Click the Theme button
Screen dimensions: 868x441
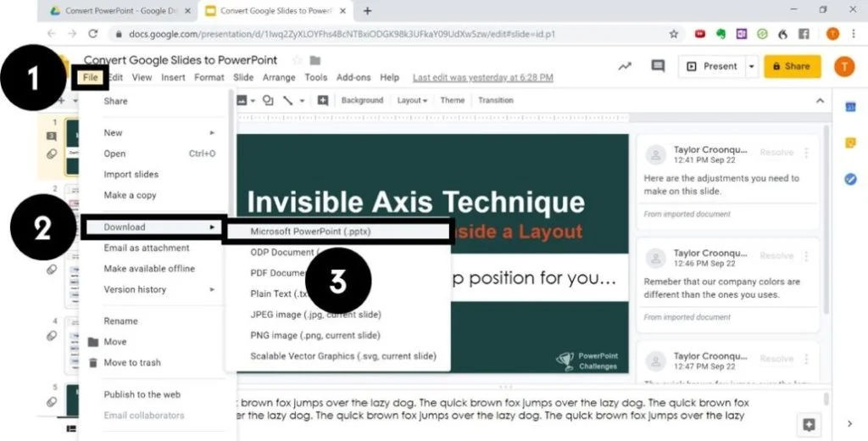click(453, 100)
